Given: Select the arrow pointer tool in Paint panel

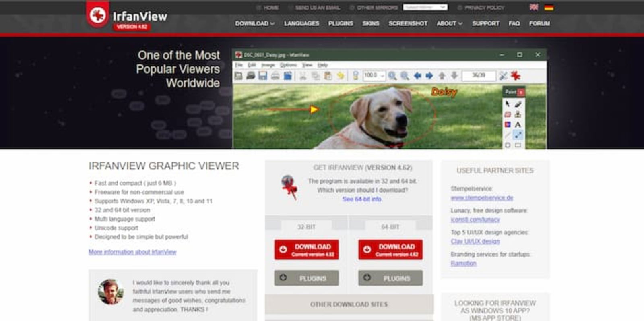Looking at the screenshot, I should click(508, 104).
